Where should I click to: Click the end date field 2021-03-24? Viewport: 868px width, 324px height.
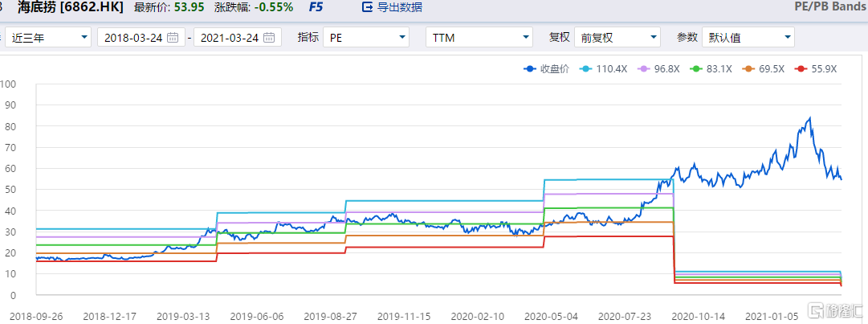228,37
